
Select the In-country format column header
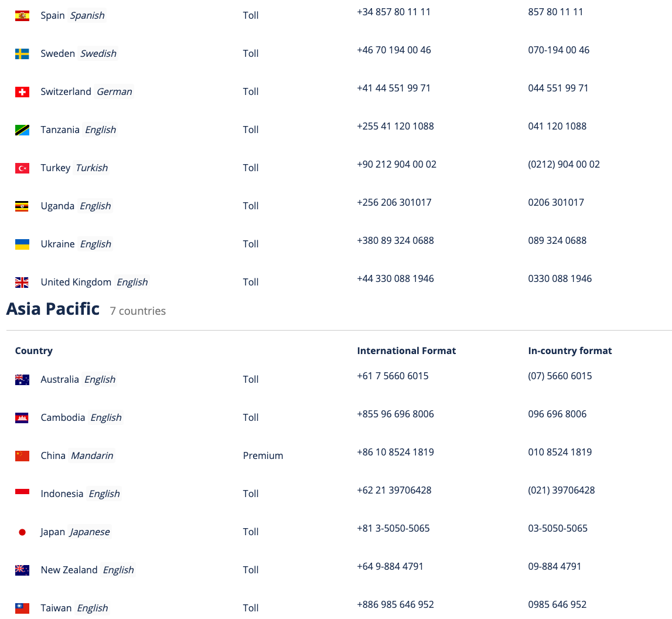point(569,351)
